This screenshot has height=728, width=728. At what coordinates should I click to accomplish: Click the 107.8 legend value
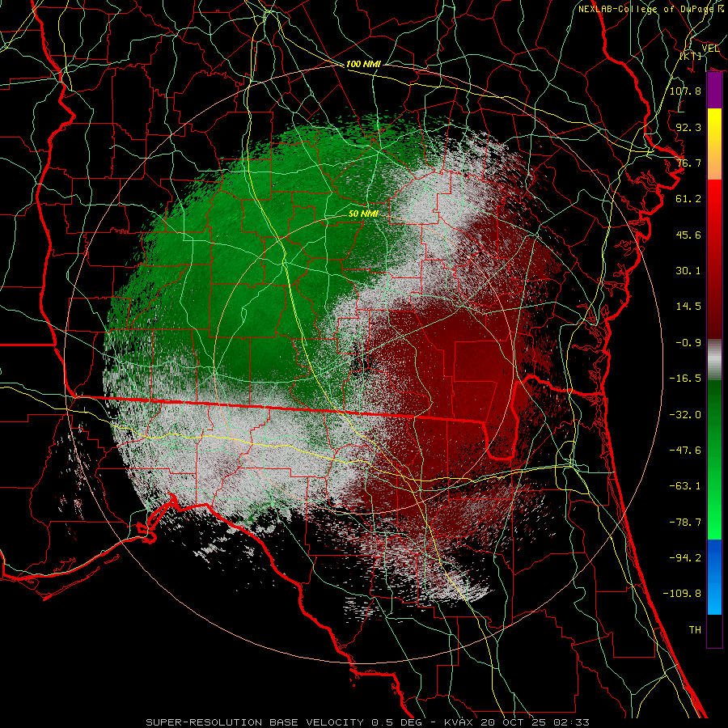(685, 91)
